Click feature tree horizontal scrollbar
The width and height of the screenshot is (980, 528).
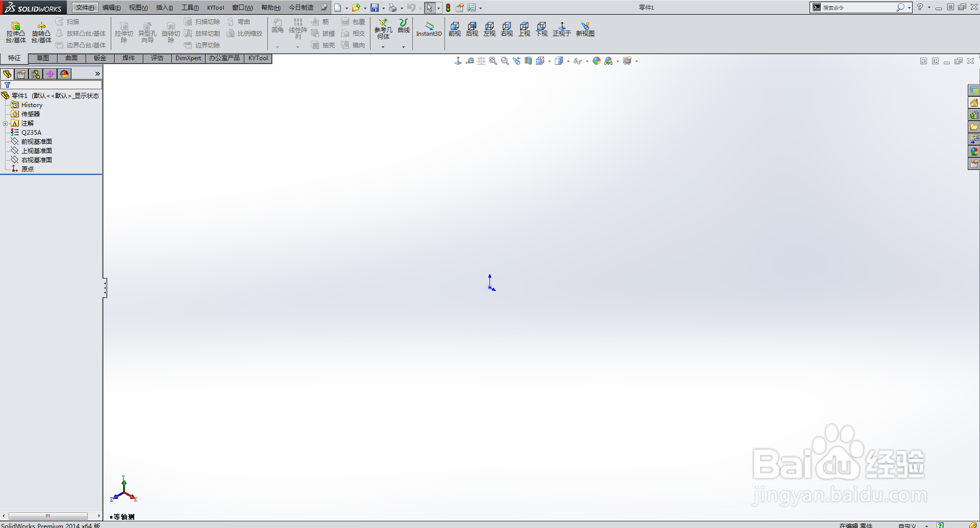48,516
